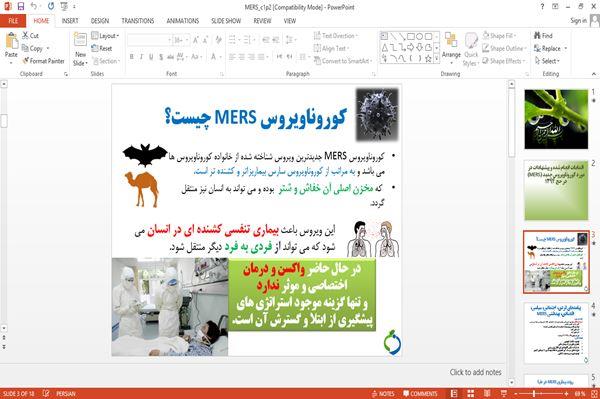Screen dimensions: 600x399
Task: Click Clear All Formatting icon
Action: pos(218,39)
